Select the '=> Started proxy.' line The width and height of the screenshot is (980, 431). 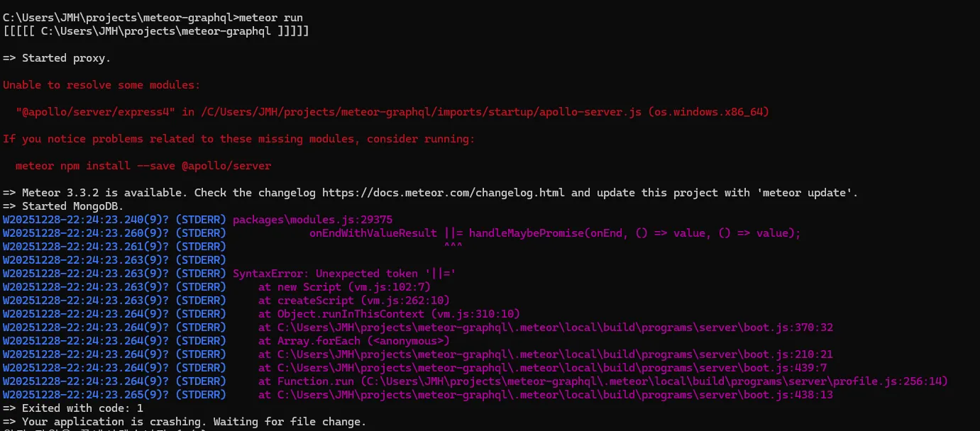[57, 57]
